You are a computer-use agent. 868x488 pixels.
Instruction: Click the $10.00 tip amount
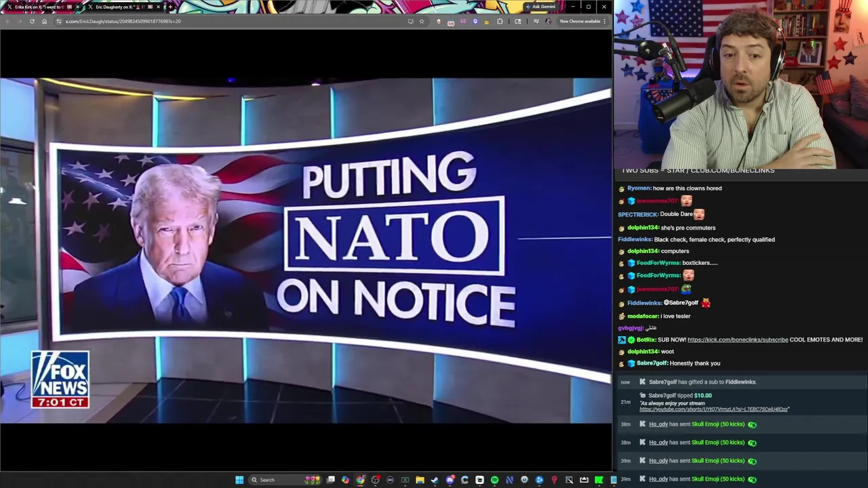click(703, 396)
